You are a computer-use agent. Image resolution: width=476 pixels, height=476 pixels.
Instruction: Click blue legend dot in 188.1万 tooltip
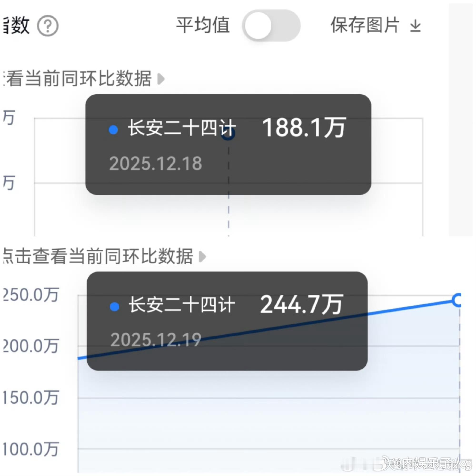click(x=113, y=130)
